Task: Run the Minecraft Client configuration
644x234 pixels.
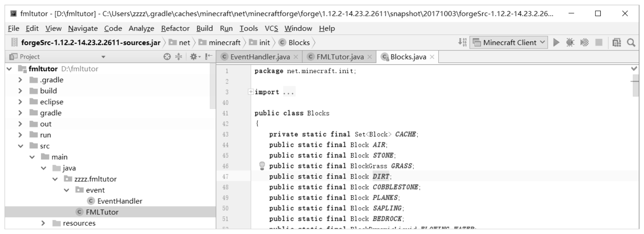Action: [556, 43]
